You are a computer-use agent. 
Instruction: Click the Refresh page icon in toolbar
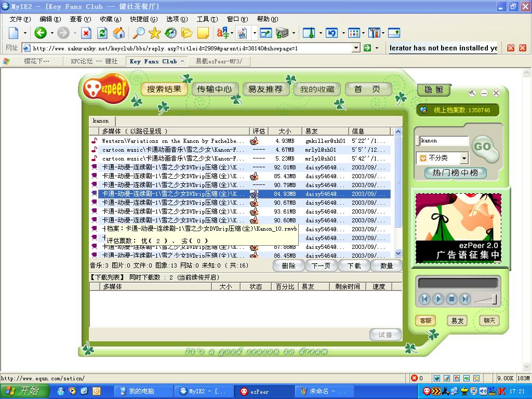102,33
